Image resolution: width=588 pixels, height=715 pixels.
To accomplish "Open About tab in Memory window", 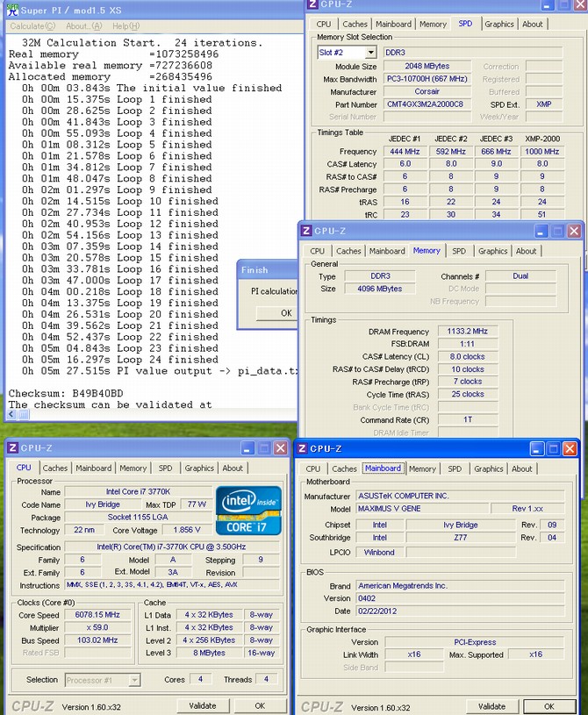I will click(x=526, y=251).
